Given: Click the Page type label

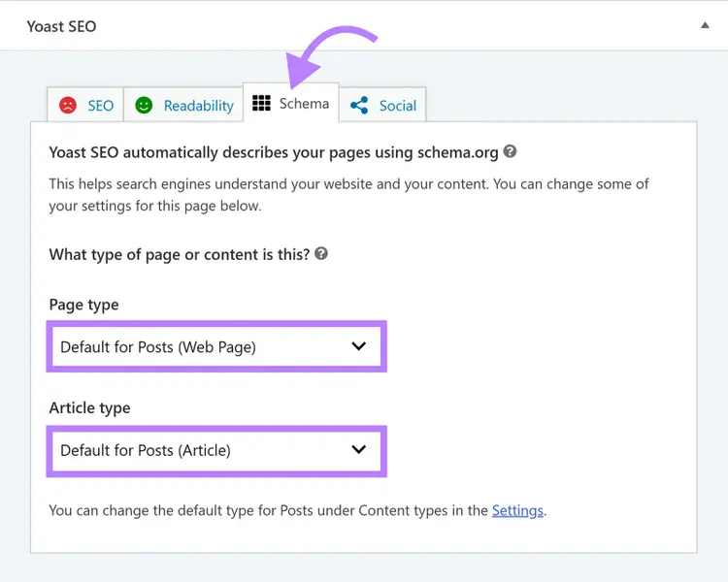Looking at the screenshot, I should 84,305.
